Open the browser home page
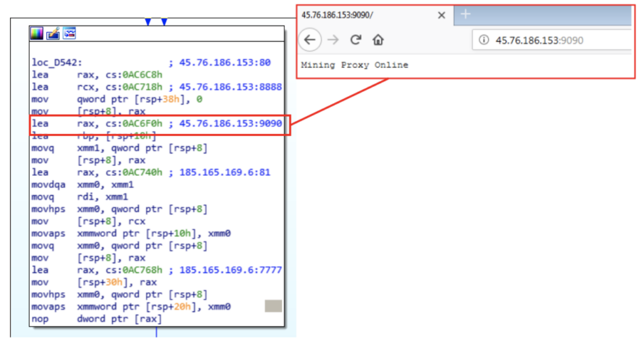 click(378, 40)
